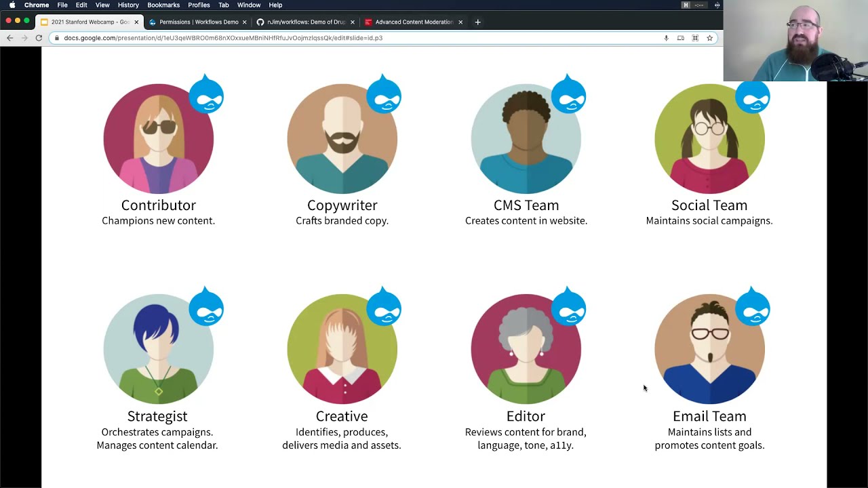Reload the current page
868x488 pixels.
[x=39, y=38]
